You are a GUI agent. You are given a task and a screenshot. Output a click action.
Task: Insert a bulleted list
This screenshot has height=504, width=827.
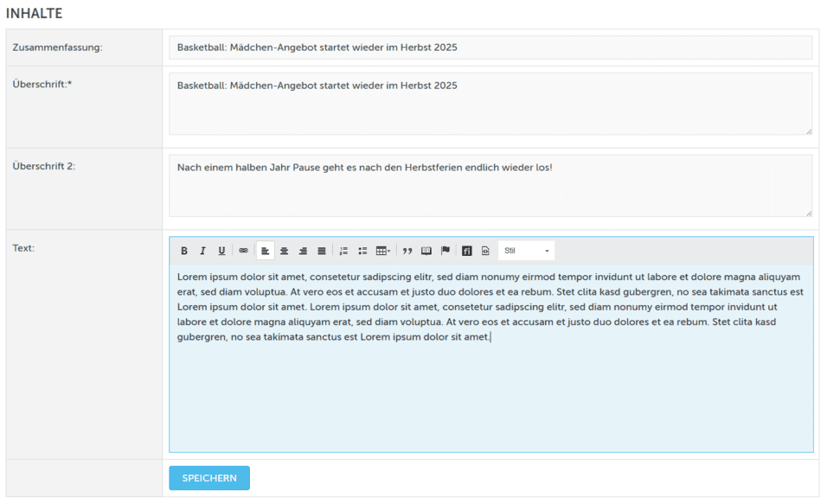(x=362, y=251)
